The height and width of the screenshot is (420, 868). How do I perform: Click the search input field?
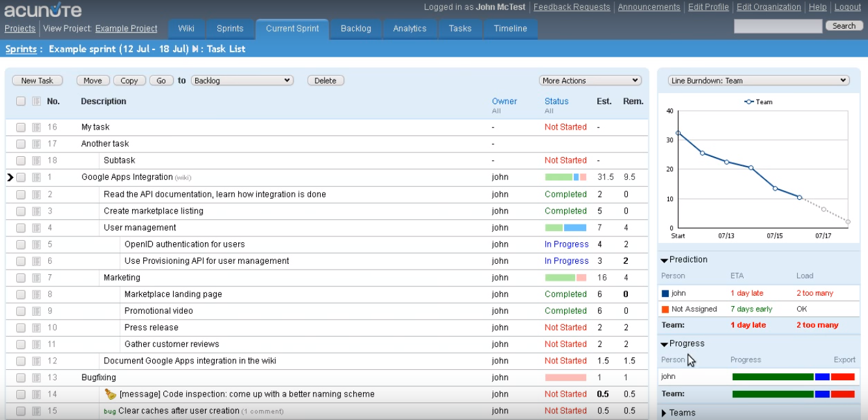click(x=778, y=26)
